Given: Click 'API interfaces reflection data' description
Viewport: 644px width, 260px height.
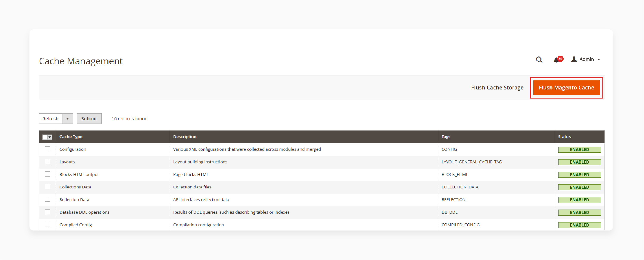Looking at the screenshot, I should [x=201, y=200].
